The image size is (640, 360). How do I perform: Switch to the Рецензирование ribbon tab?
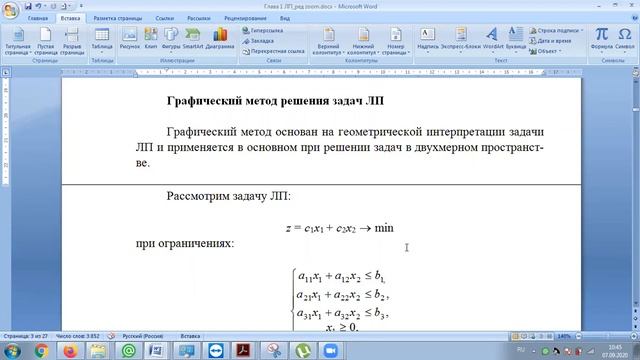click(x=245, y=18)
